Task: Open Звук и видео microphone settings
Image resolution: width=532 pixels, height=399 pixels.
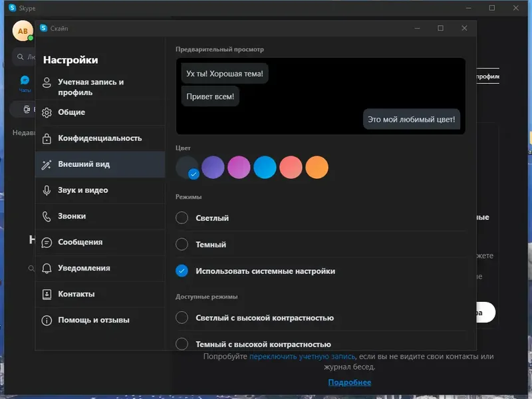Action: (x=46, y=190)
